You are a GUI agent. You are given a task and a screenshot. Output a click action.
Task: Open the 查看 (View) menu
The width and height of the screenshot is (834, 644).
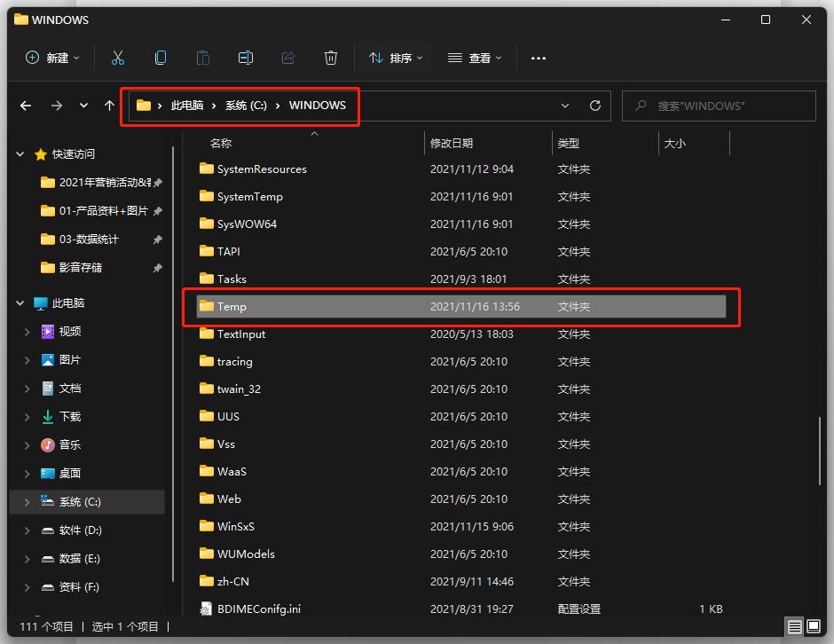pyautogui.click(x=475, y=58)
